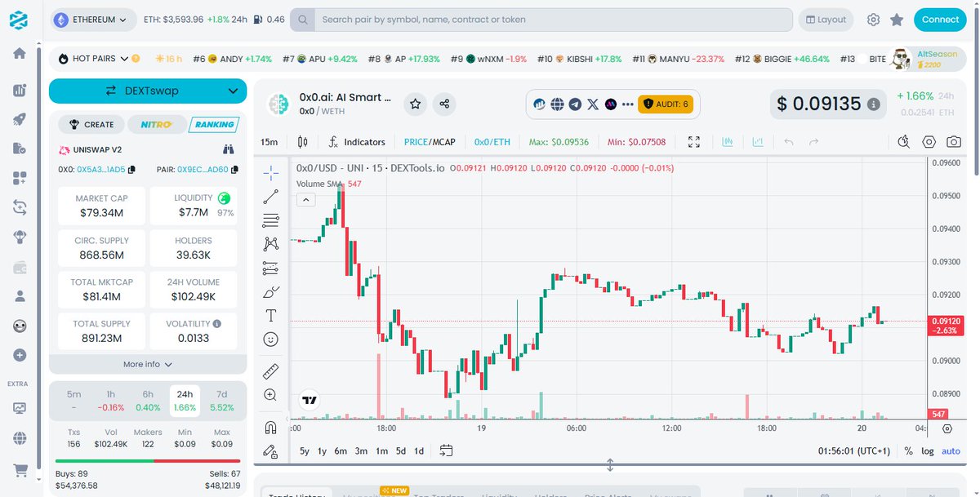Toggle percent scale on chart

coord(909,450)
